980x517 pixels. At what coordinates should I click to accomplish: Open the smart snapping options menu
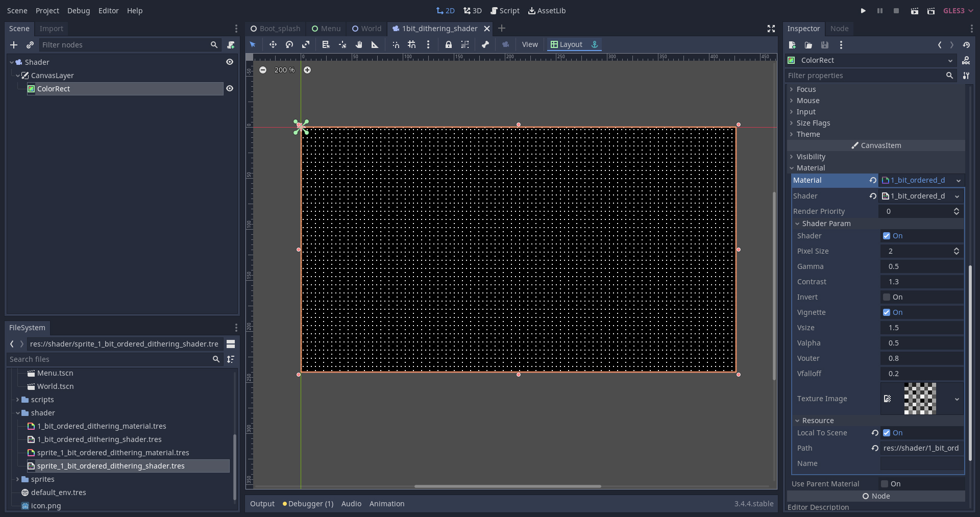click(428, 45)
